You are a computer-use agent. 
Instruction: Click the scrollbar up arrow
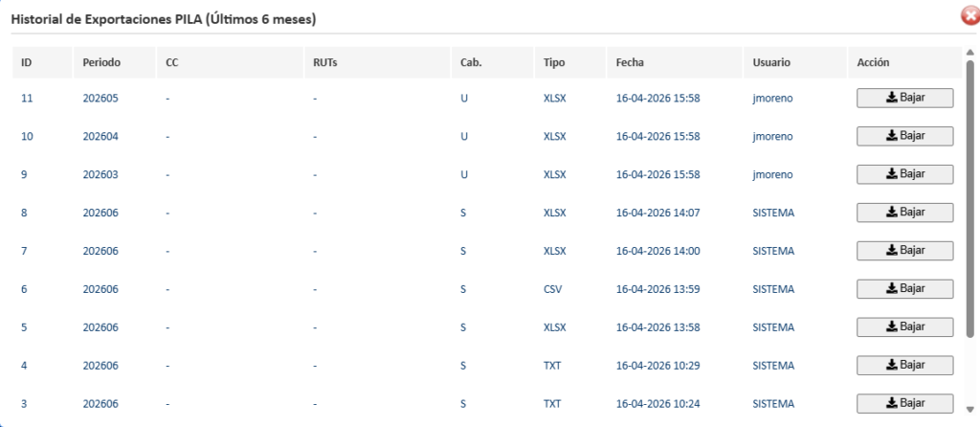(x=970, y=52)
